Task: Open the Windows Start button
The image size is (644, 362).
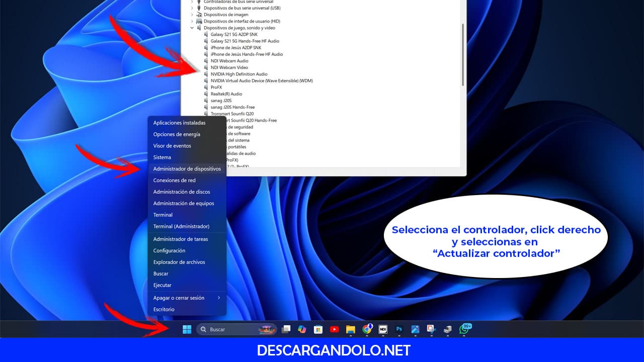Action: 187,329
